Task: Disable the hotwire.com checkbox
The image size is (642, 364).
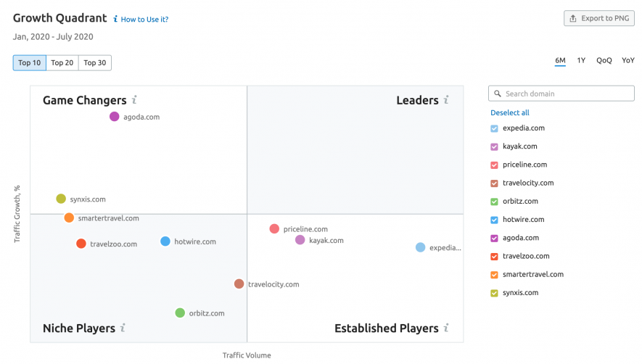Action: 494,220
